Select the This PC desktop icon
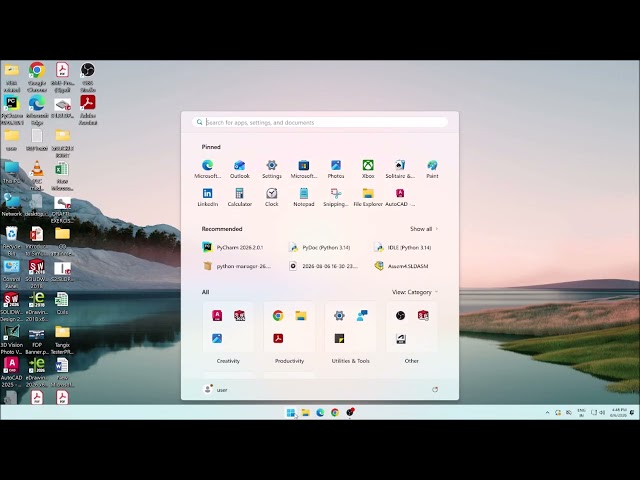 click(x=11, y=171)
